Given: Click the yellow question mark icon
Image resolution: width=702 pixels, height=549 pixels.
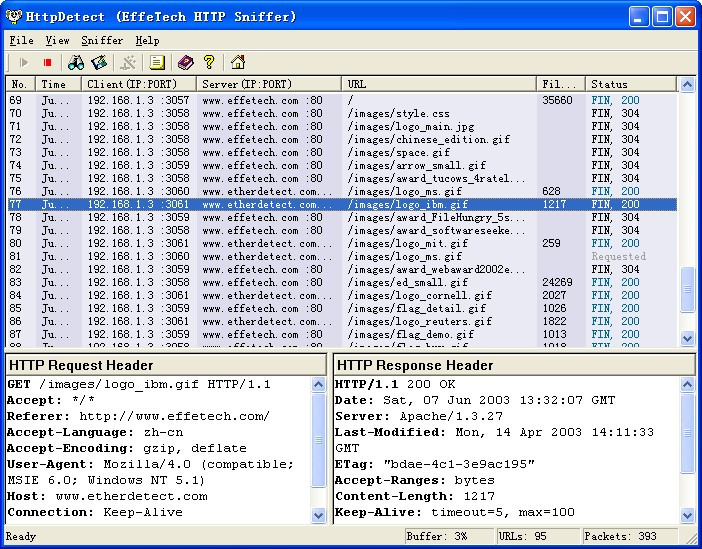Looking at the screenshot, I should tap(209, 62).
